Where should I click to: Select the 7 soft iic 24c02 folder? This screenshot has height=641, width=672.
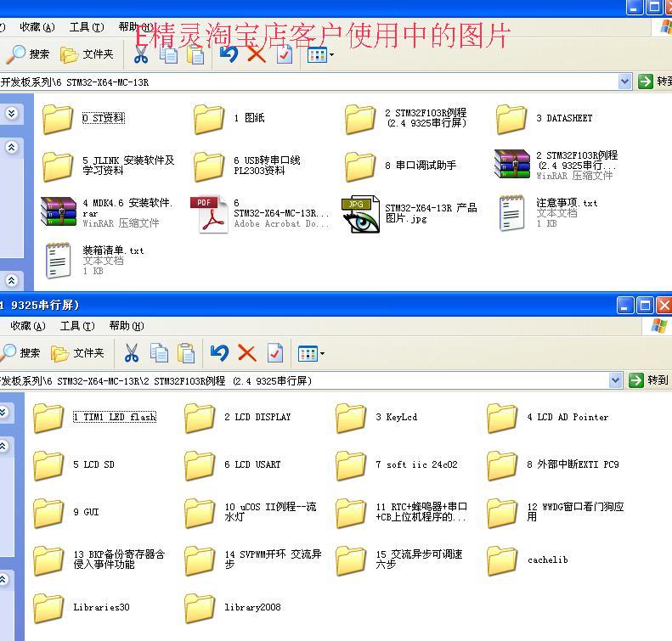397,465
